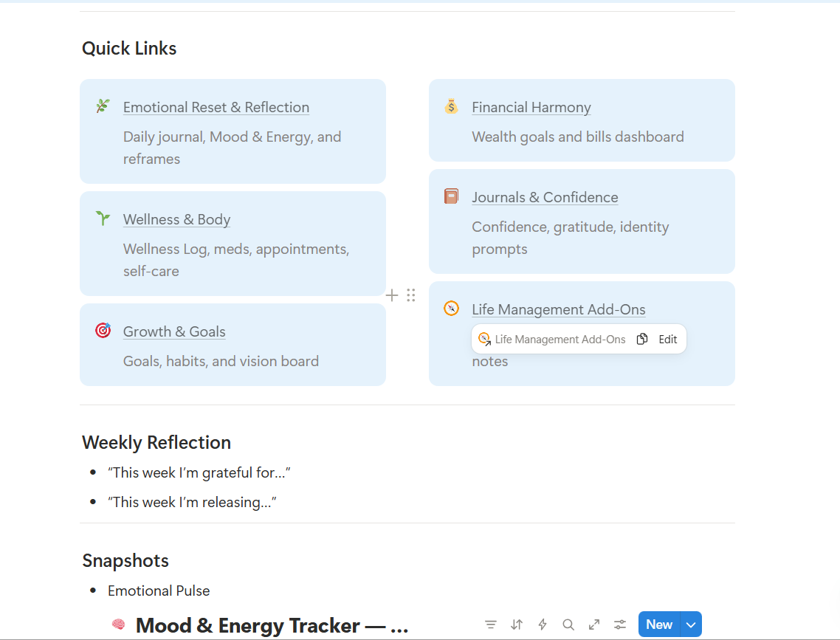Click the six-dot drag handle icon
Image resolution: width=840 pixels, height=640 pixels.
point(411,295)
